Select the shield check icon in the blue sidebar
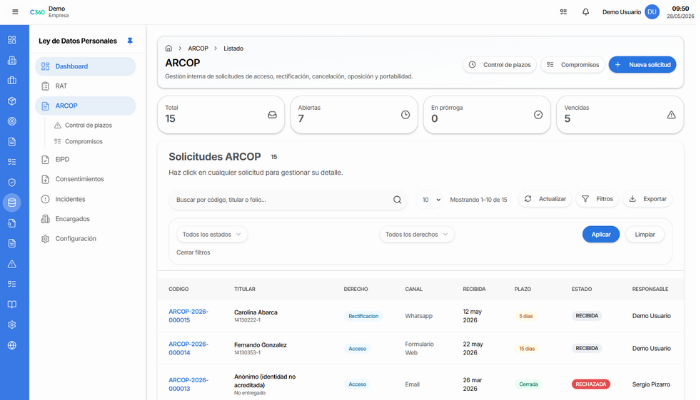 point(12,182)
